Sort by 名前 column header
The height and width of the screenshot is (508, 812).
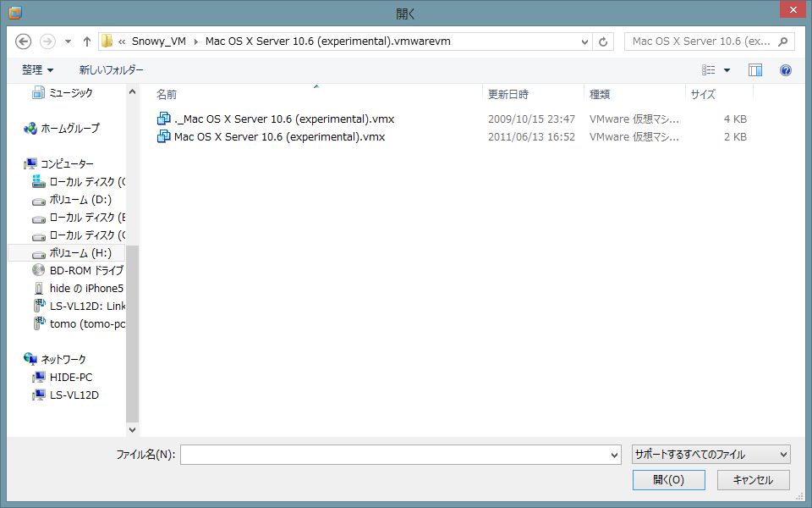[x=167, y=94]
